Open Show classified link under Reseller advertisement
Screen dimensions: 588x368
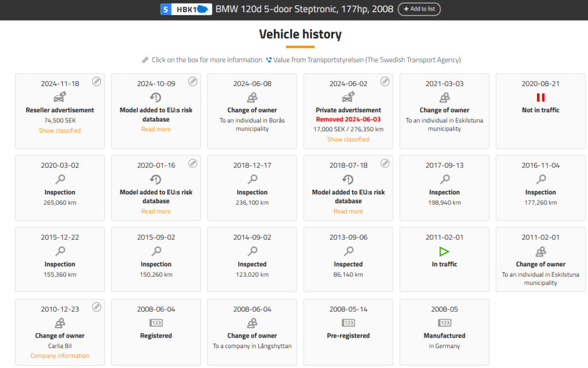coord(60,131)
